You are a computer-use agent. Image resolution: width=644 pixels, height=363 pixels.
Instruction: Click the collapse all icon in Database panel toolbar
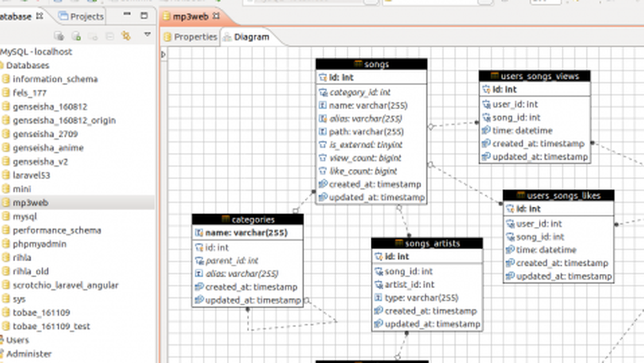point(110,36)
